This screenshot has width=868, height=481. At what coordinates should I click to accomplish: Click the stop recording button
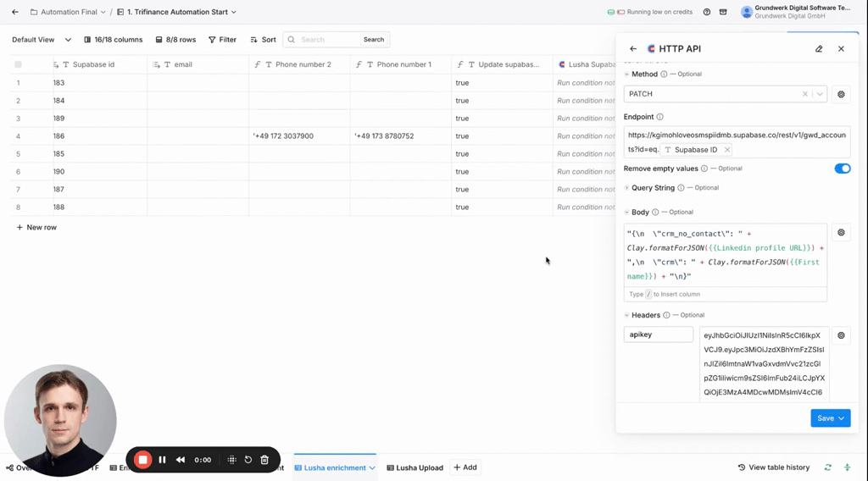(143, 460)
